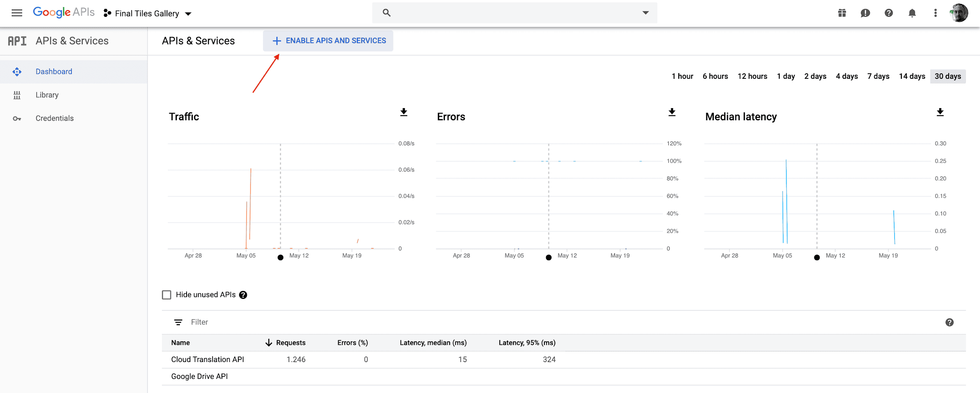The width and height of the screenshot is (980, 393).
Task: Click the Errors chart timeline marker dot
Action: (548, 257)
